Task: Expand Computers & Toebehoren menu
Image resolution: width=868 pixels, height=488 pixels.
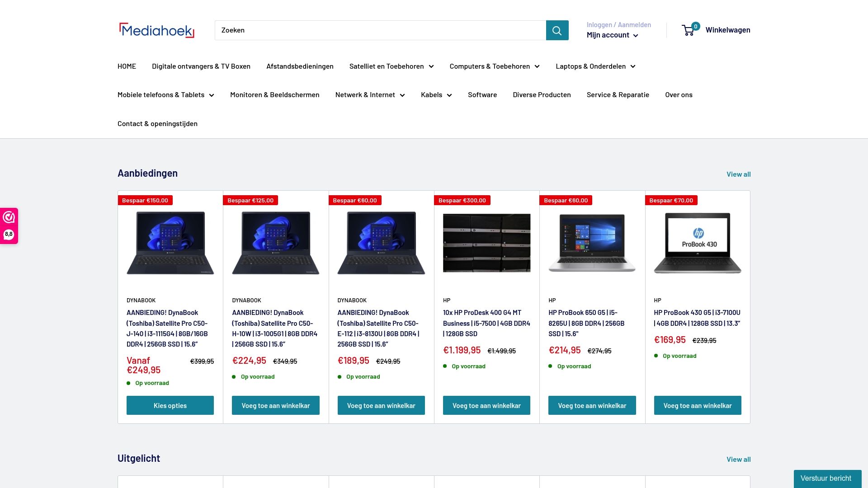Action: (x=495, y=66)
